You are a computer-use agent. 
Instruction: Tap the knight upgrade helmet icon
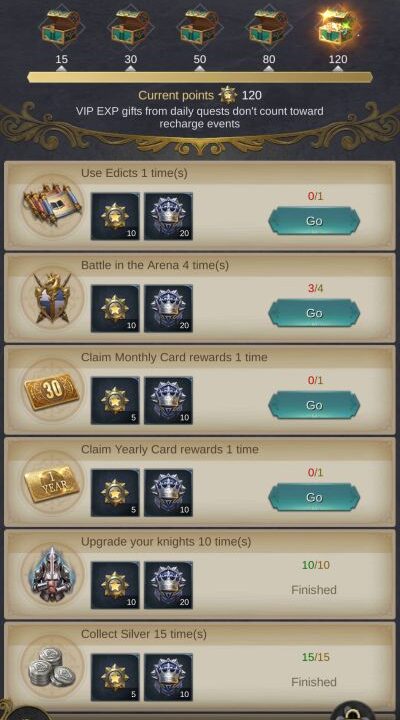click(52, 574)
